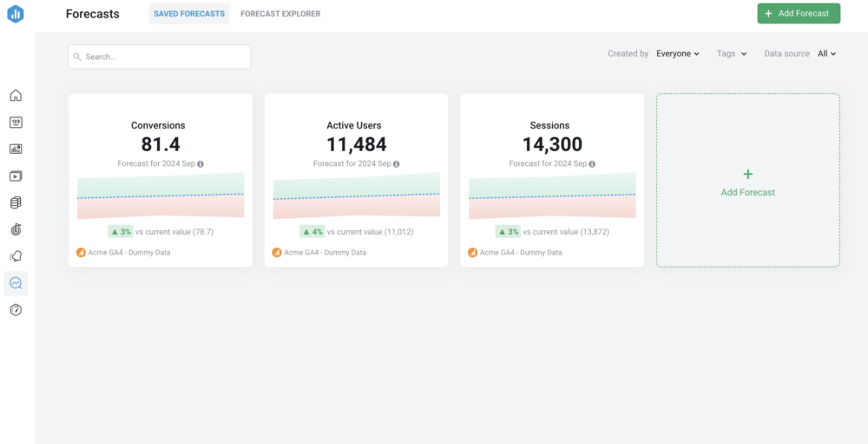Open the Data sources database icon
868x444 pixels.
(16, 202)
